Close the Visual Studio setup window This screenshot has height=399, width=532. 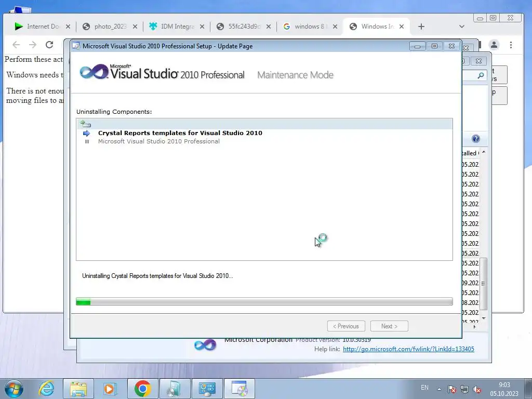(x=451, y=46)
